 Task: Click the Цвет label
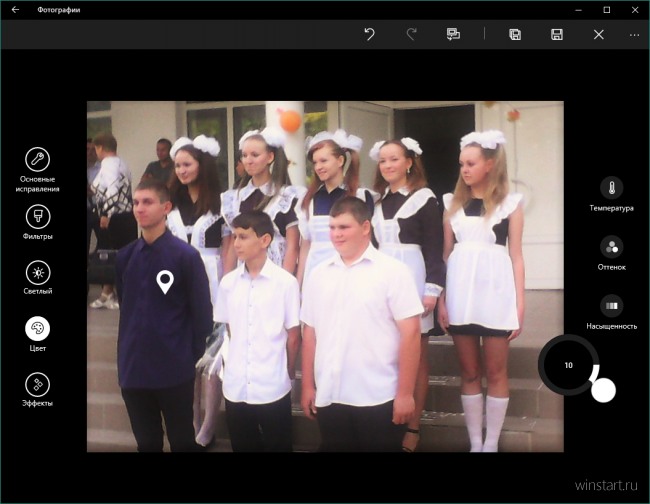pos(38,348)
